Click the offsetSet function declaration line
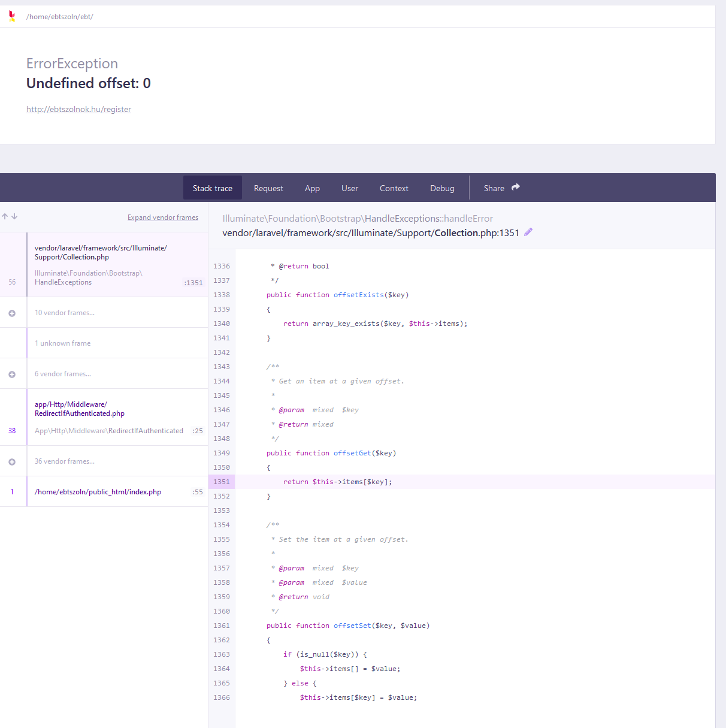Image resolution: width=726 pixels, height=728 pixels. coord(348,626)
